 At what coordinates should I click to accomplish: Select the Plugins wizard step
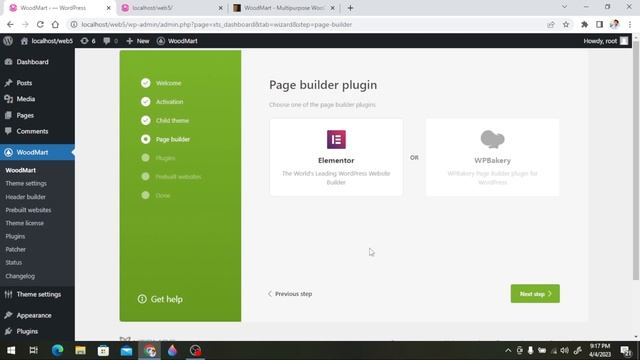(x=158, y=158)
